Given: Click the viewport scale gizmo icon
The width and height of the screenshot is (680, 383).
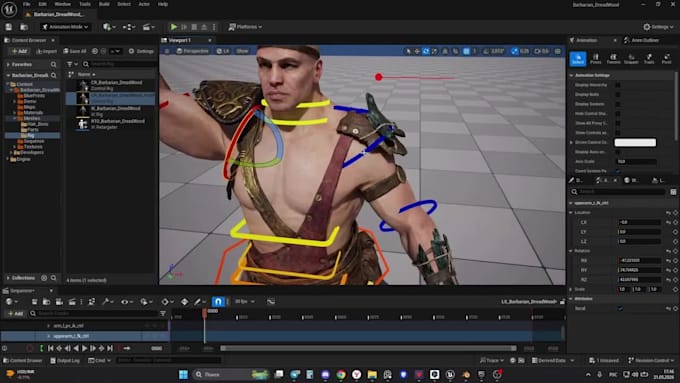Looking at the screenshot, I should click(x=435, y=51).
